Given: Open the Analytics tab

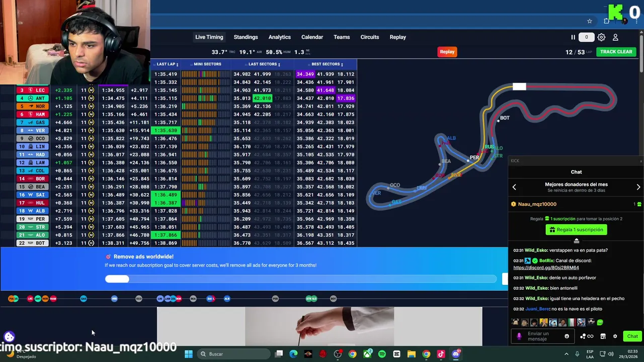Looking at the screenshot, I should pos(279,37).
